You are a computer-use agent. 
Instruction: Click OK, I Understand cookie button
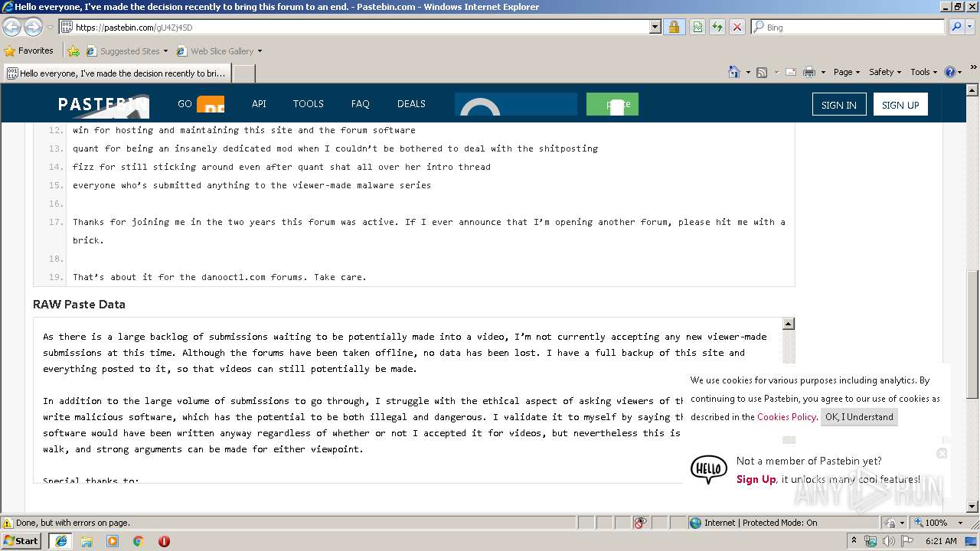[x=859, y=417]
